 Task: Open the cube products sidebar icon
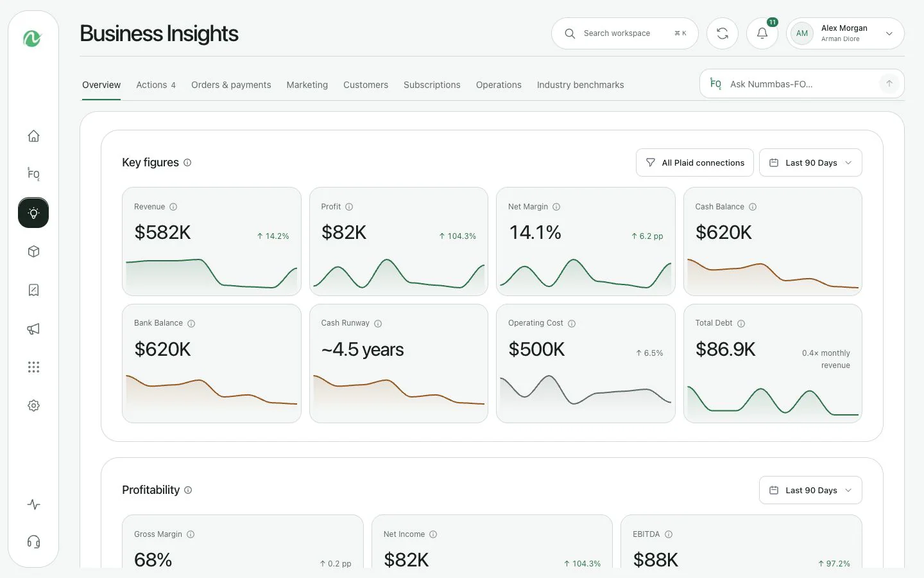tap(33, 252)
